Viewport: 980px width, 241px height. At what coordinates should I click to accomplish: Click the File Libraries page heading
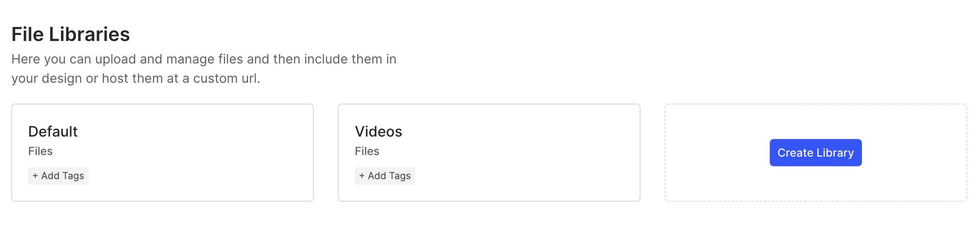(x=71, y=35)
